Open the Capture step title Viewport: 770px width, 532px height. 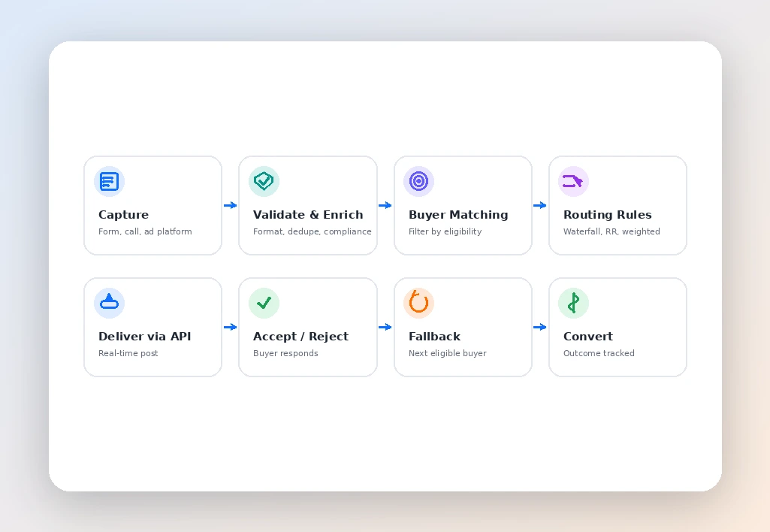pos(123,215)
